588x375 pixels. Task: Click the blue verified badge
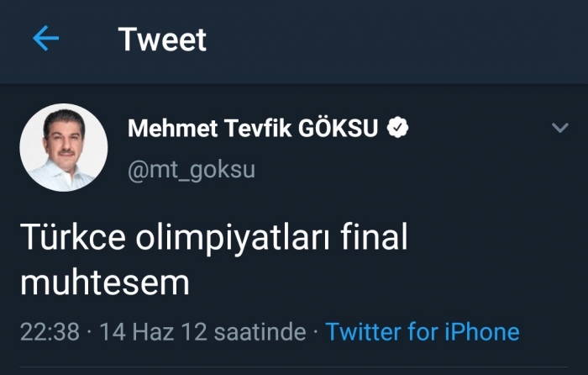click(397, 129)
